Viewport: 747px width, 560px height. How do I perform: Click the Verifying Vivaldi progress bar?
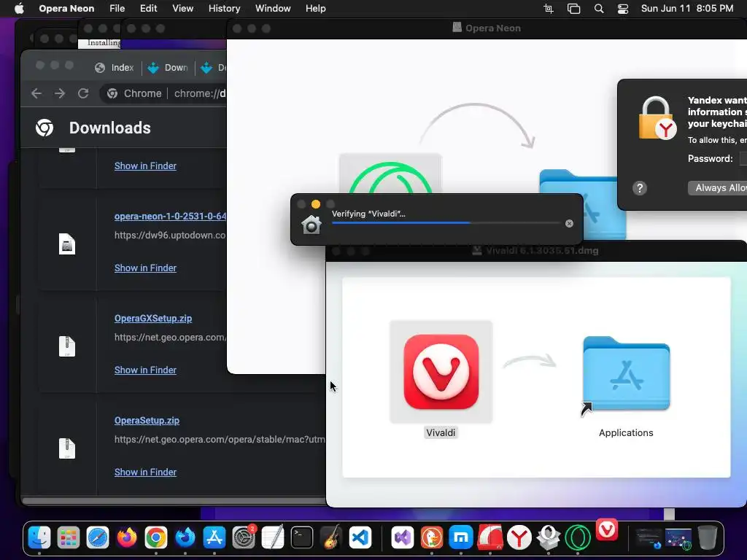(x=446, y=223)
